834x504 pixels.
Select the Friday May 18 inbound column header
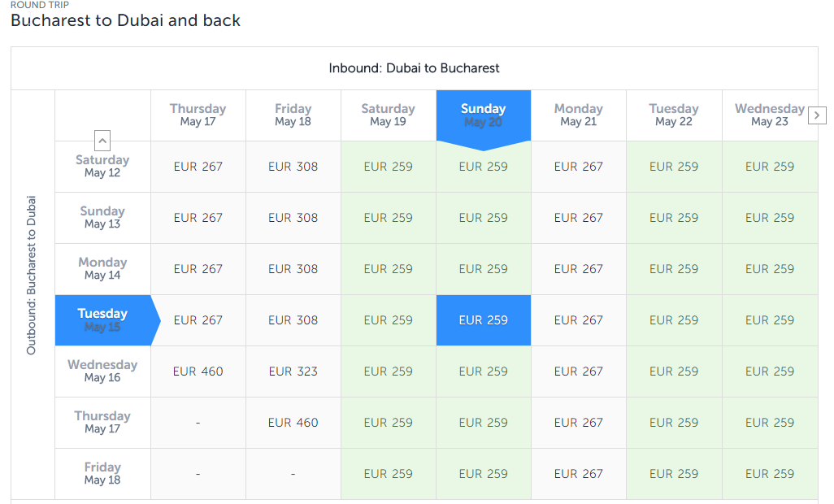(293, 115)
